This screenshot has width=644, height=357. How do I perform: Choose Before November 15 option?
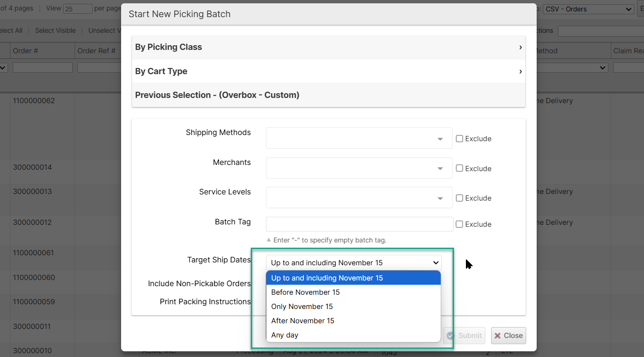coord(305,292)
